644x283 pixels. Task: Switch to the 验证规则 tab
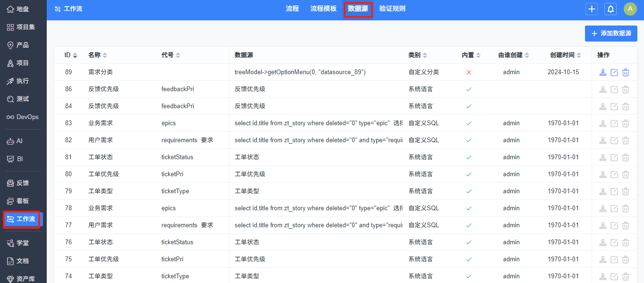click(x=392, y=9)
